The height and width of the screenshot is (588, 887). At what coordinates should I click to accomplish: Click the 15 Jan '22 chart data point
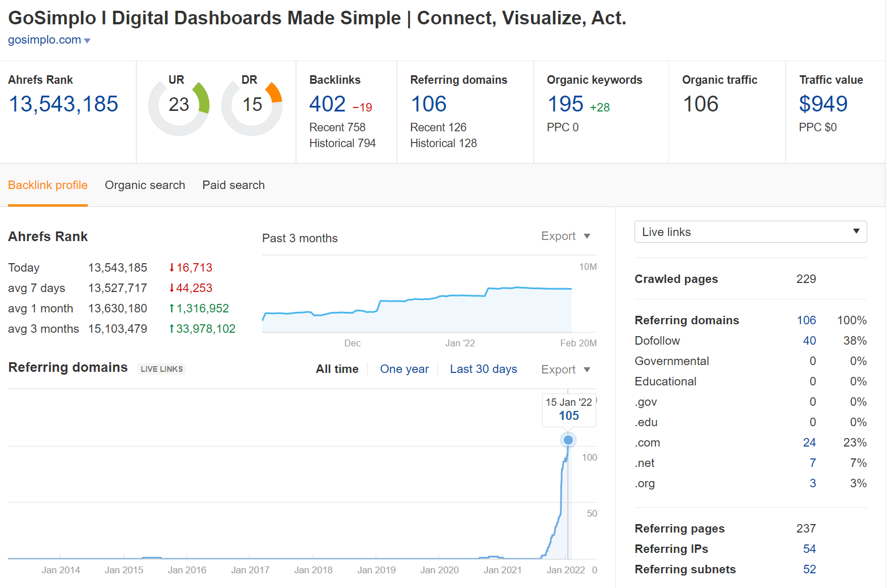pyautogui.click(x=568, y=440)
